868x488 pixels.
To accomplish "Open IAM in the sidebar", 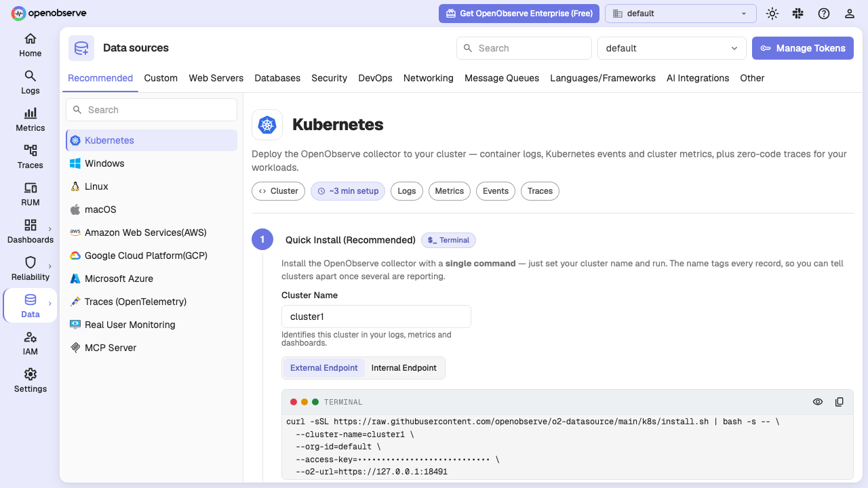I will coord(31,343).
